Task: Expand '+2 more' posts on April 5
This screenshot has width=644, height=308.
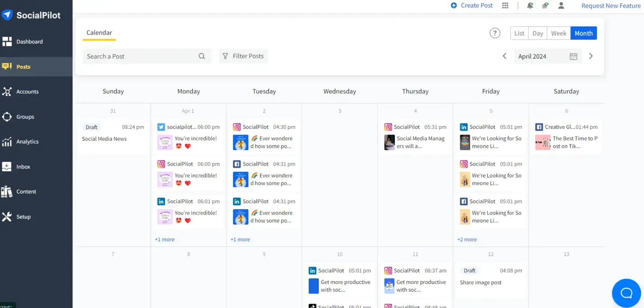Action: point(467,239)
